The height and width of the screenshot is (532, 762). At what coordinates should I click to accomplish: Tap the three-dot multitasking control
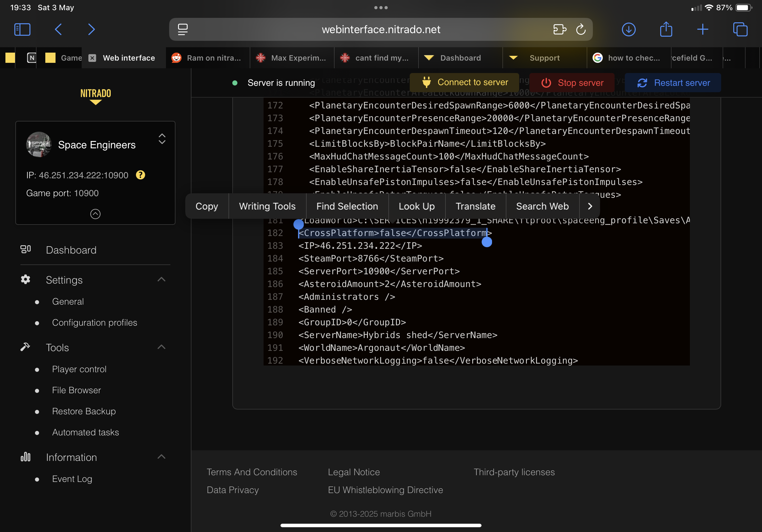(x=381, y=7)
